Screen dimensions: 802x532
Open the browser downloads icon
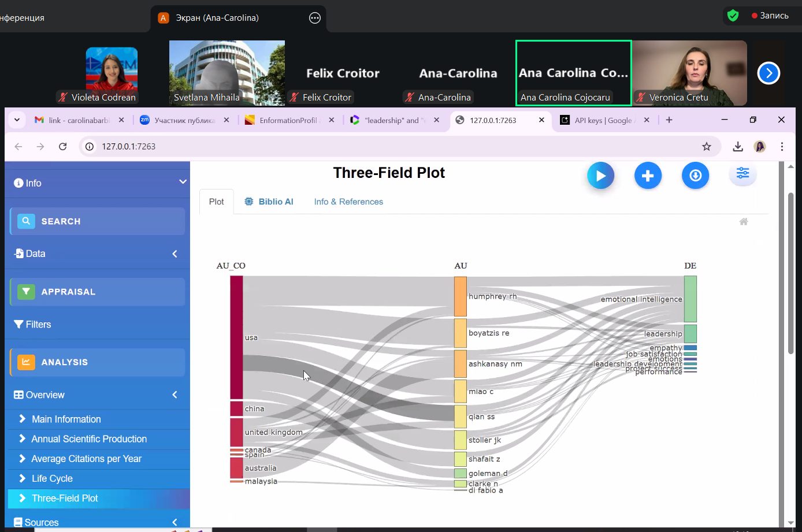point(738,147)
